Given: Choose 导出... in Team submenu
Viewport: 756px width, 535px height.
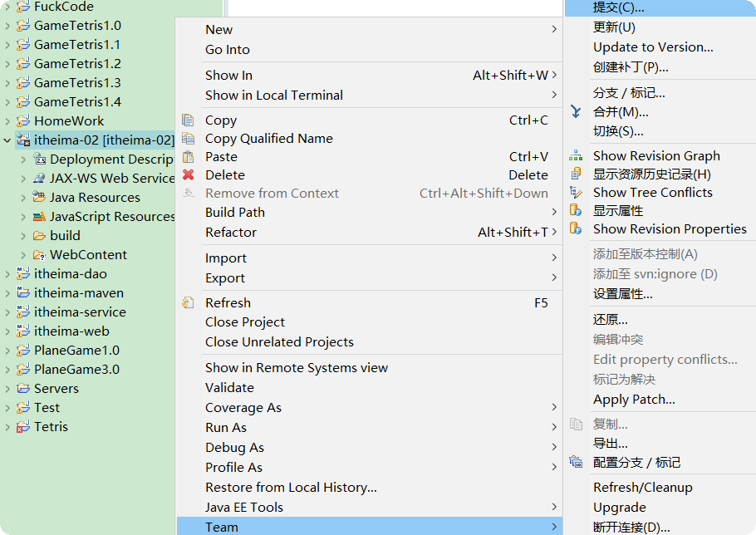Looking at the screenshot, I should click(660, 444).
